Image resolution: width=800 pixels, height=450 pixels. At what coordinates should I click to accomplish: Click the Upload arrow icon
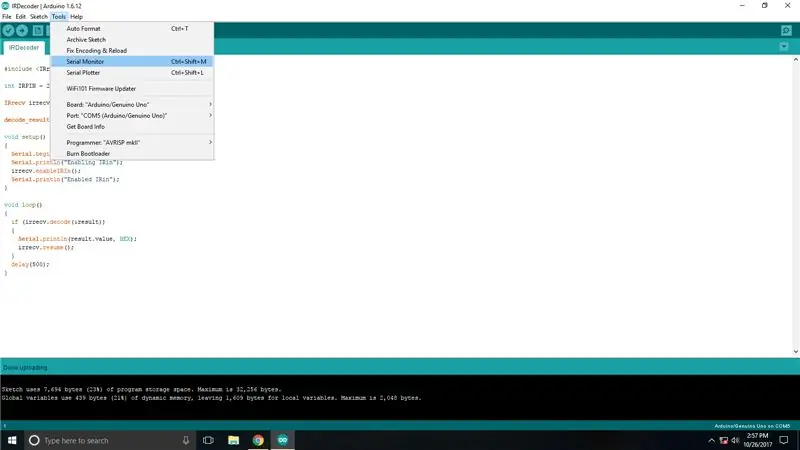pyautogui.click(x=22, y=31)
